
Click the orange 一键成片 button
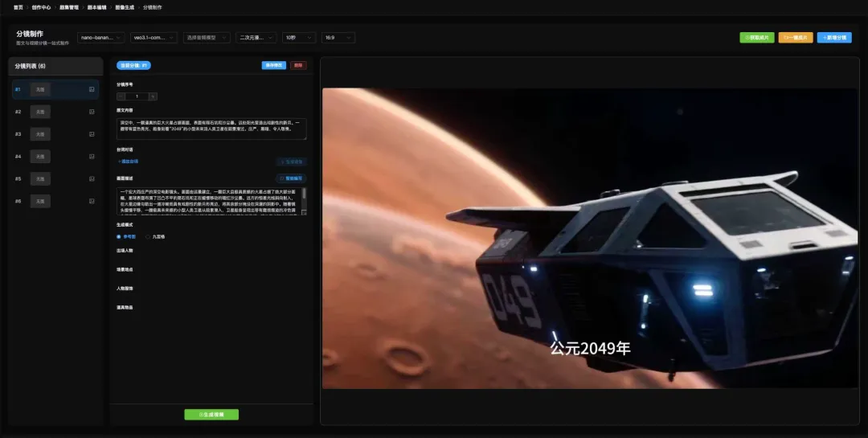point(796,38)
